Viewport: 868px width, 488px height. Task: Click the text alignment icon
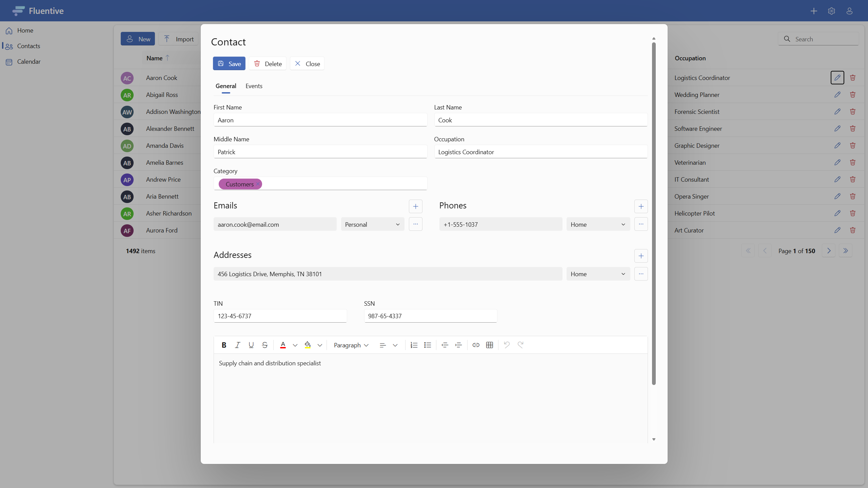click(x=383, y=345)
